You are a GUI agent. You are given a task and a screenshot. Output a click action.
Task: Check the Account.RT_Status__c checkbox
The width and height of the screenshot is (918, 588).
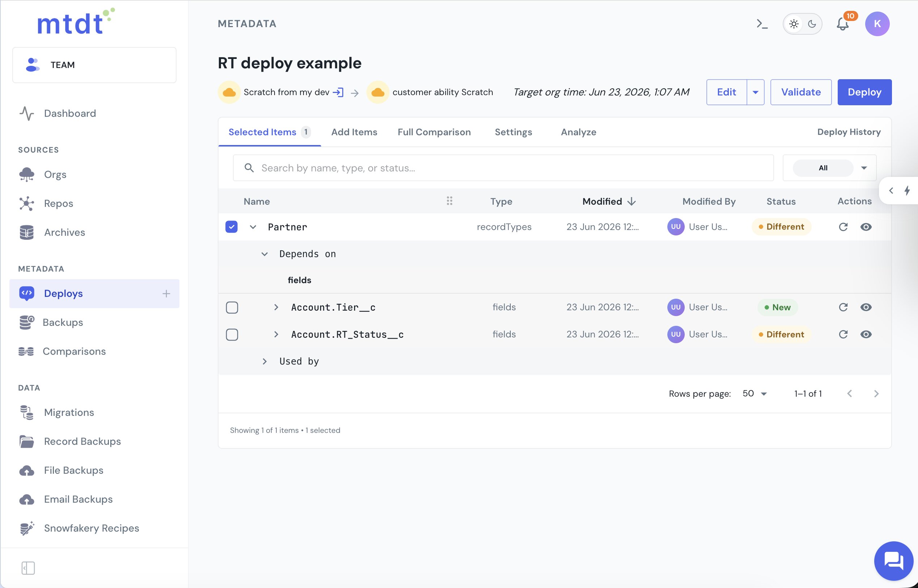(x=232, y=335)
